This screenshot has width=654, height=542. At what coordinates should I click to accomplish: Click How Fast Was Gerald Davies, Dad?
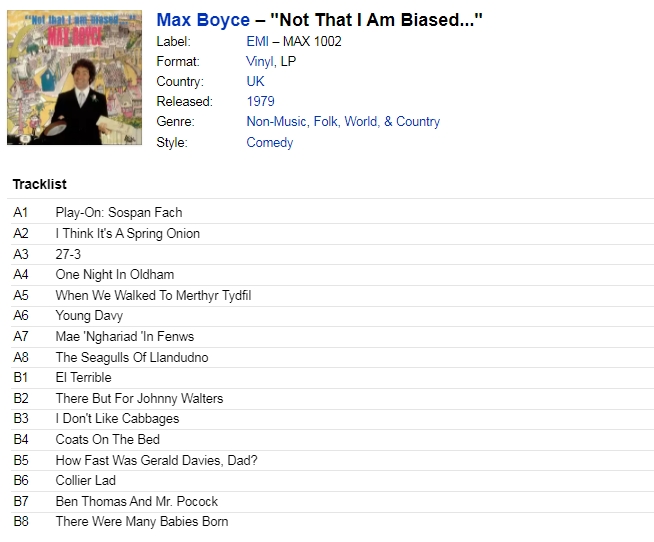156,460
